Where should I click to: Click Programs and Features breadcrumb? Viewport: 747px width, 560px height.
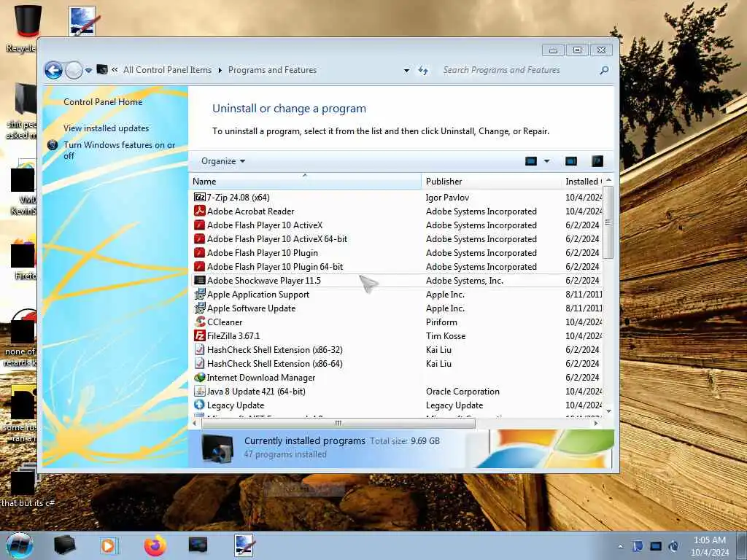point(272,70)
